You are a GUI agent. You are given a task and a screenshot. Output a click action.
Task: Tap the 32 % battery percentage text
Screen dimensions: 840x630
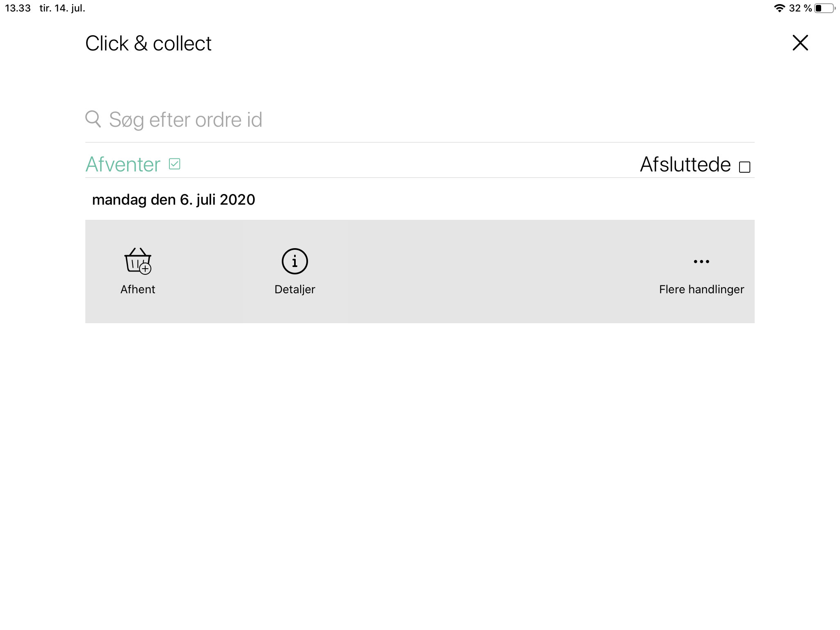pyautogui.click(x=800, y=8)
